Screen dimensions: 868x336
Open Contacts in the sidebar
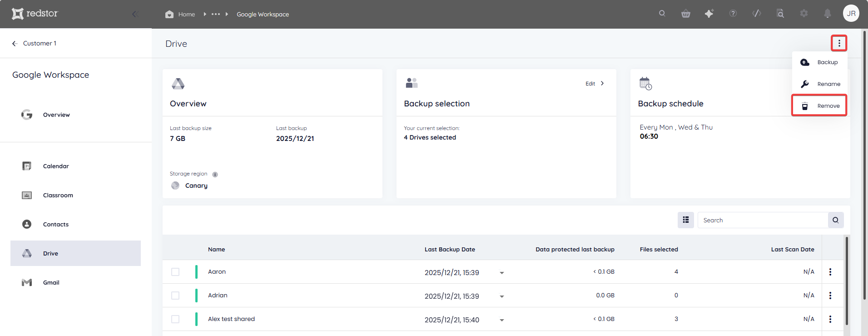75,224
